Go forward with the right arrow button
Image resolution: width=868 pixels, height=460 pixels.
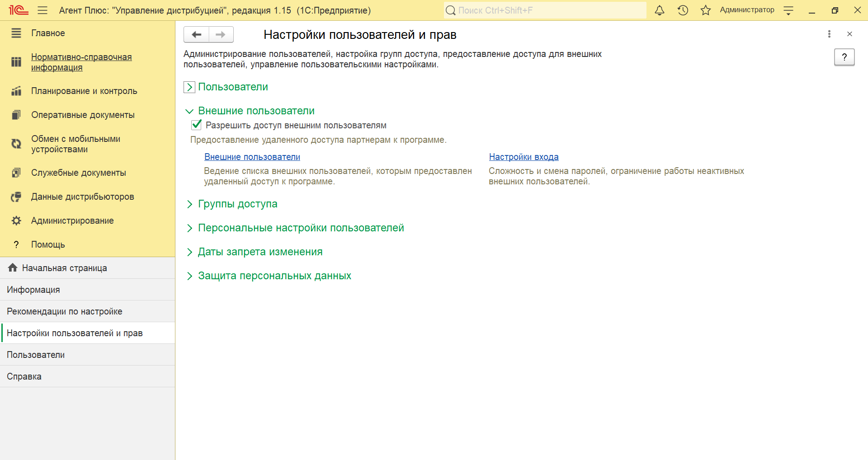pos(221,34)
